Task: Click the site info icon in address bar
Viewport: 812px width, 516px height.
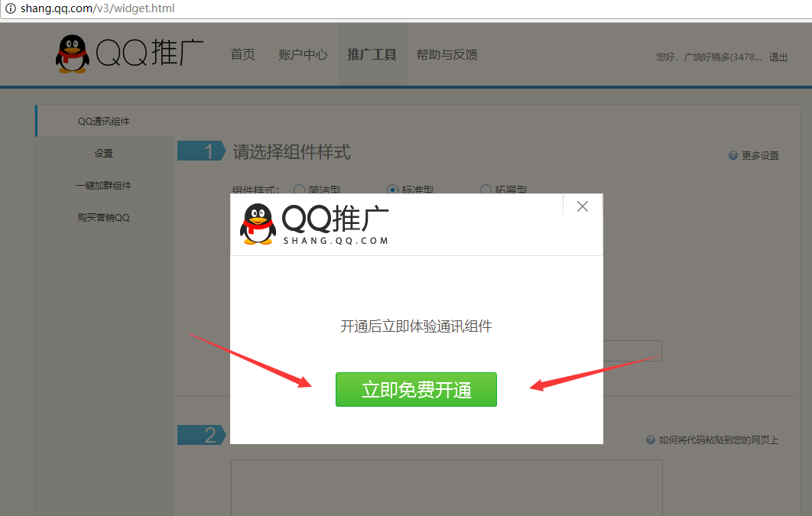Action: [11, 9]
